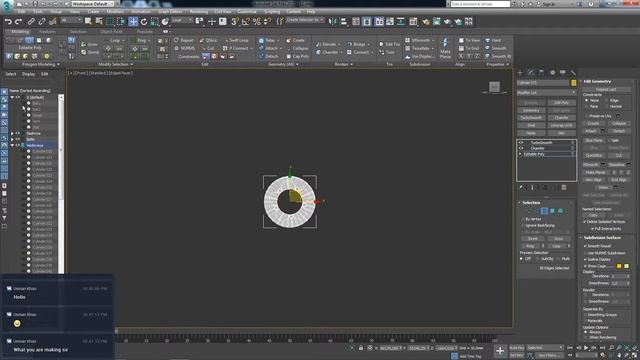Open the Local reference coordinate dropdown

tap(181, 20)
